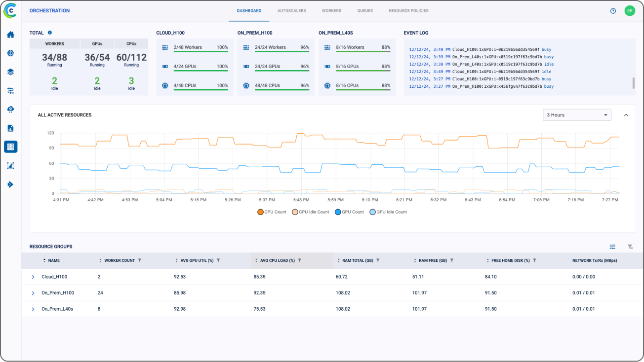Switch to the AUTOSCALERS tab
Image resolution: width=644 pixels, height=362 pixels.
click(x=291, y=10)
